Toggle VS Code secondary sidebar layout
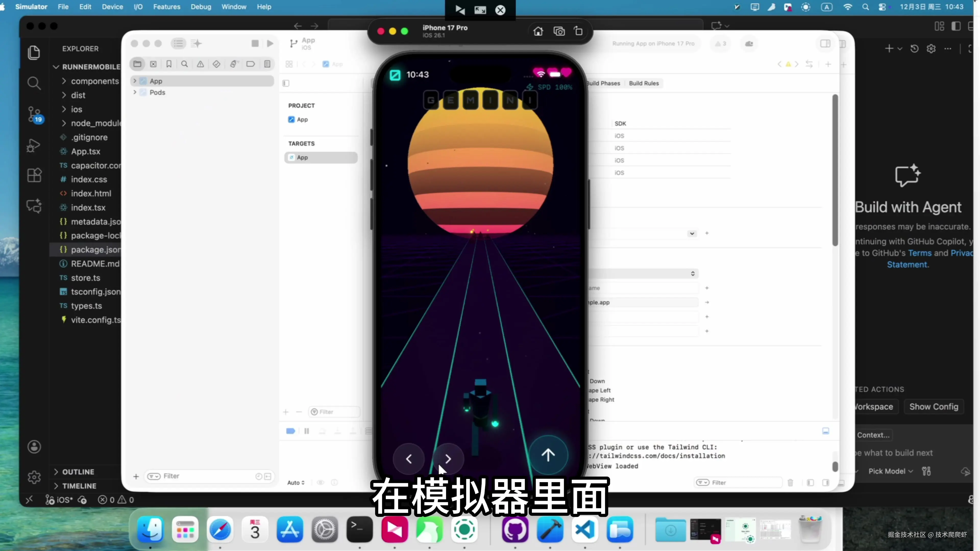980x551 pixels. (956, 26)
